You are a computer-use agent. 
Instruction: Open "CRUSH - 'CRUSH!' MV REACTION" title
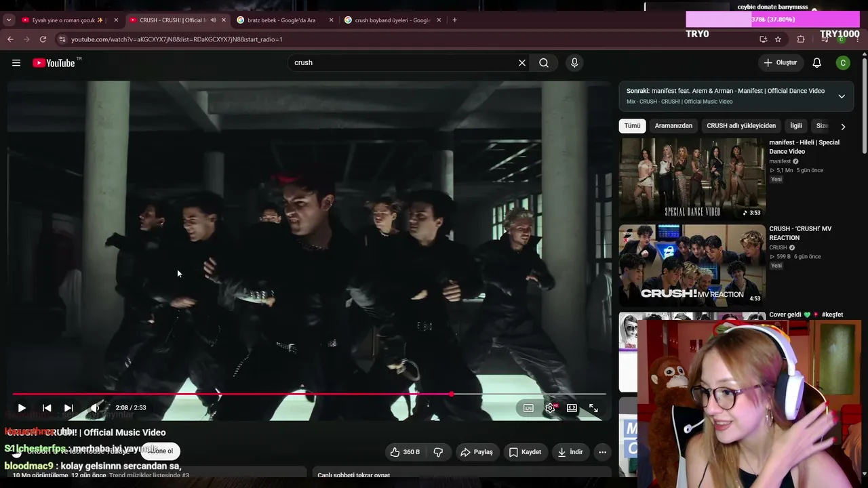point(800,233)
